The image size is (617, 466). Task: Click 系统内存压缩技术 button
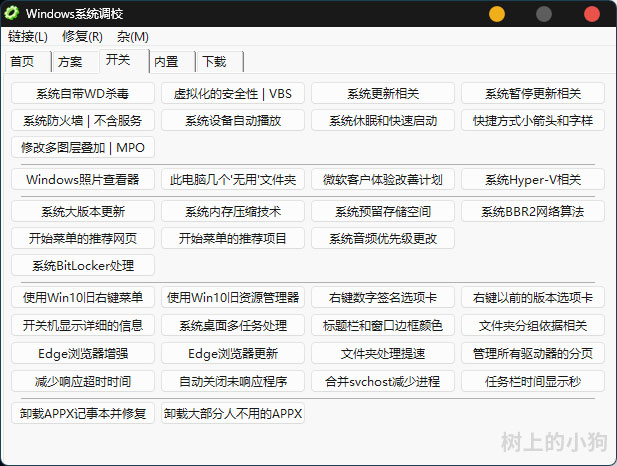[x=233, y=211]
